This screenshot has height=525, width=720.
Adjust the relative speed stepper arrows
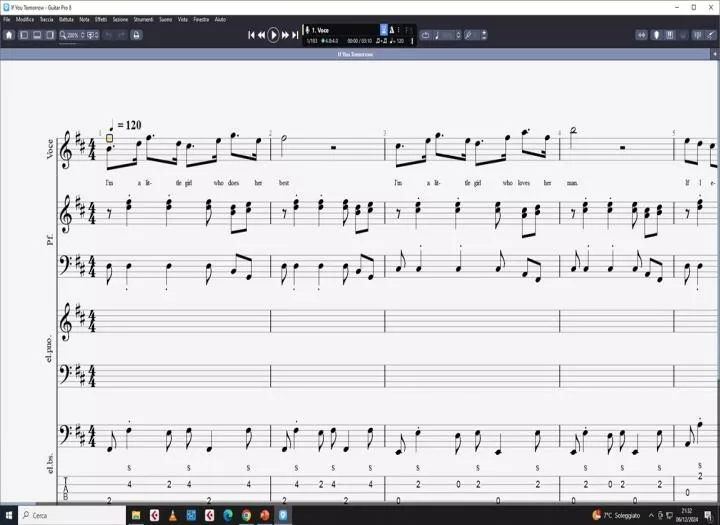458,35
